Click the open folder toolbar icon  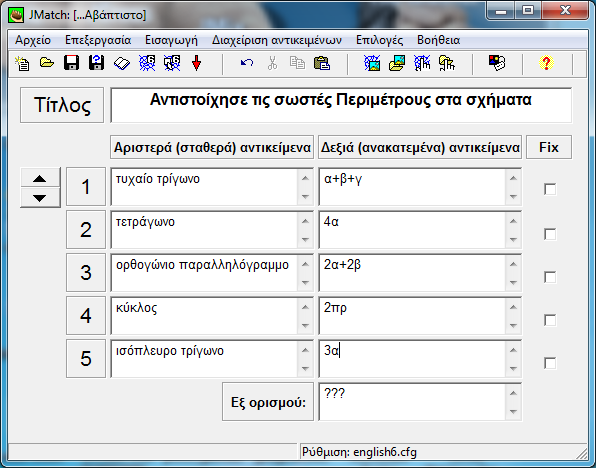click(47, 63)
